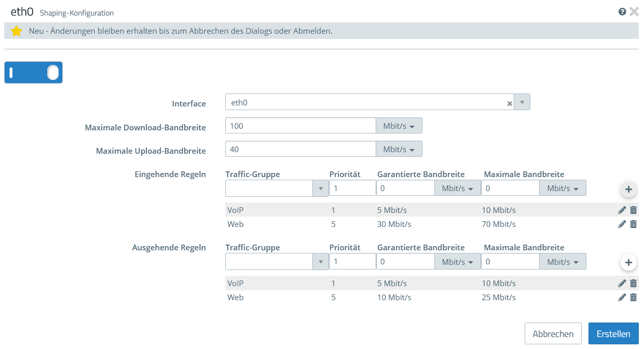Edit the outgoing VoIP rule
644x349 pixels.
(622, 284)
